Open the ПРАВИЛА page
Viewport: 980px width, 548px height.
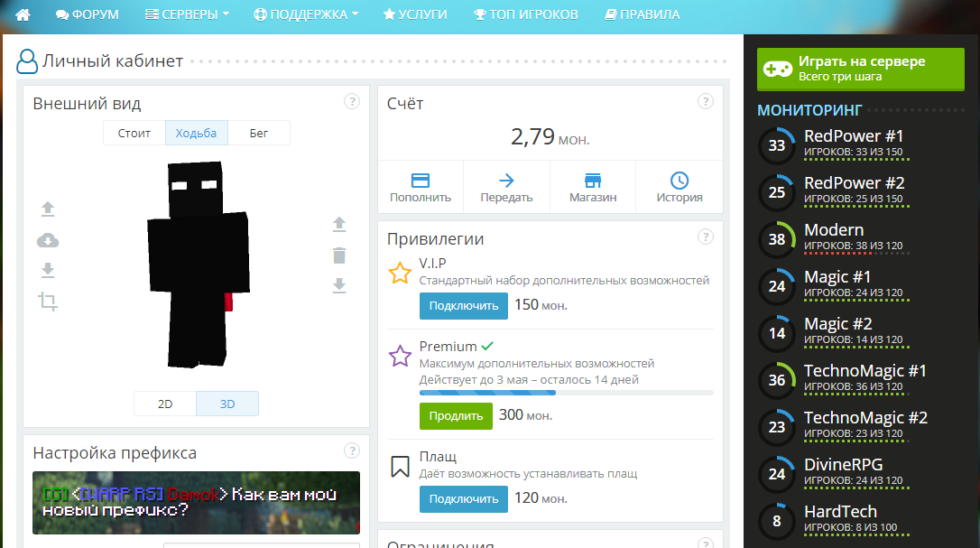tap(643, 14)
